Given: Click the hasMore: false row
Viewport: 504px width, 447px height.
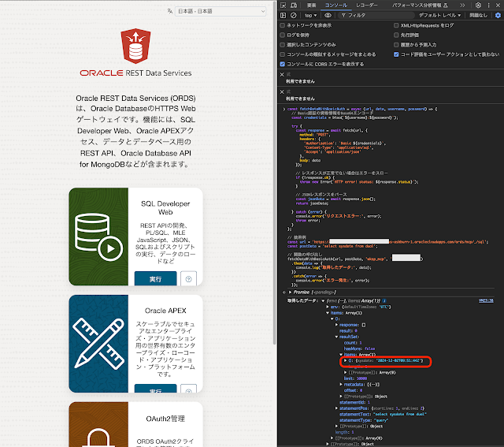Looking at the screenshot, I should coord(359,348).
